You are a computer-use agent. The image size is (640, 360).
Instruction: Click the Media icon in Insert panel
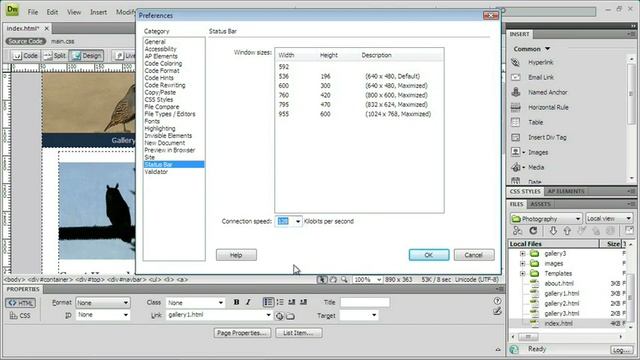point(516,167)
